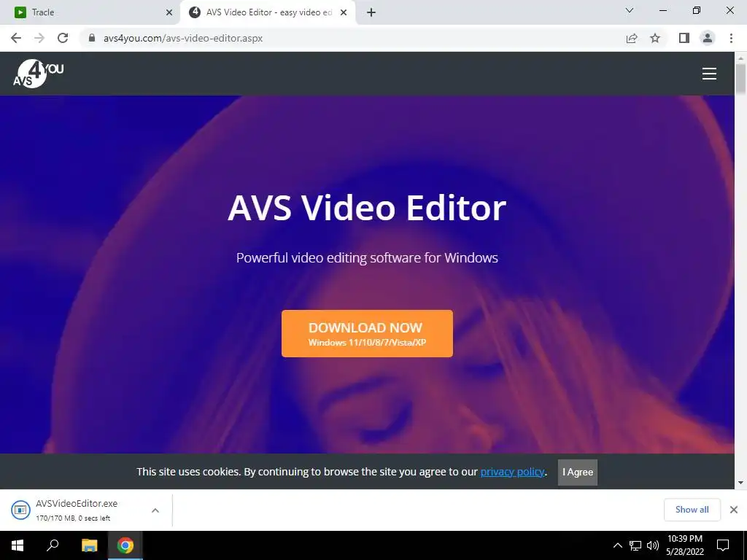The height and width of the screenshot is (560, 747).
Task: Click Chrome icon in taskbar
Action: [x=125, y=545]
